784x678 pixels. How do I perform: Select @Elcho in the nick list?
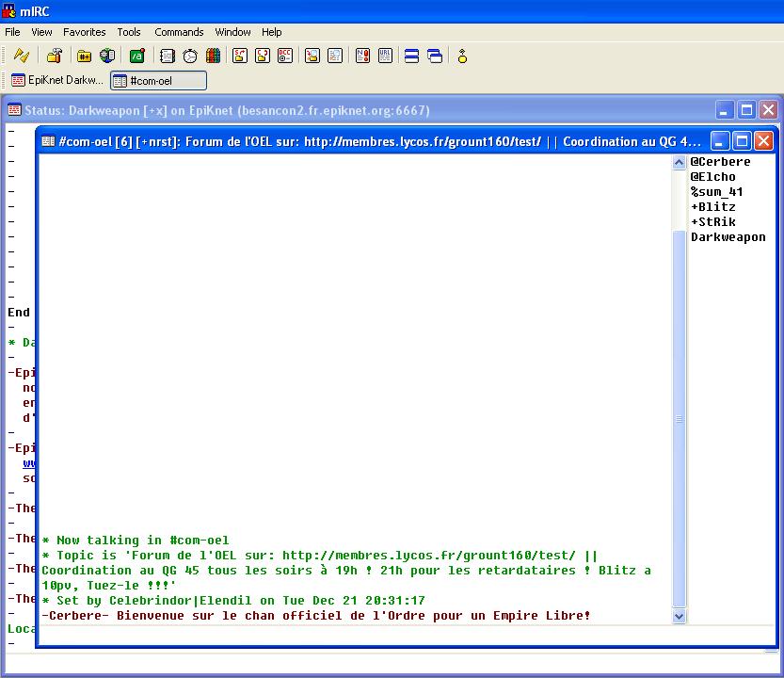pos(713,177)
